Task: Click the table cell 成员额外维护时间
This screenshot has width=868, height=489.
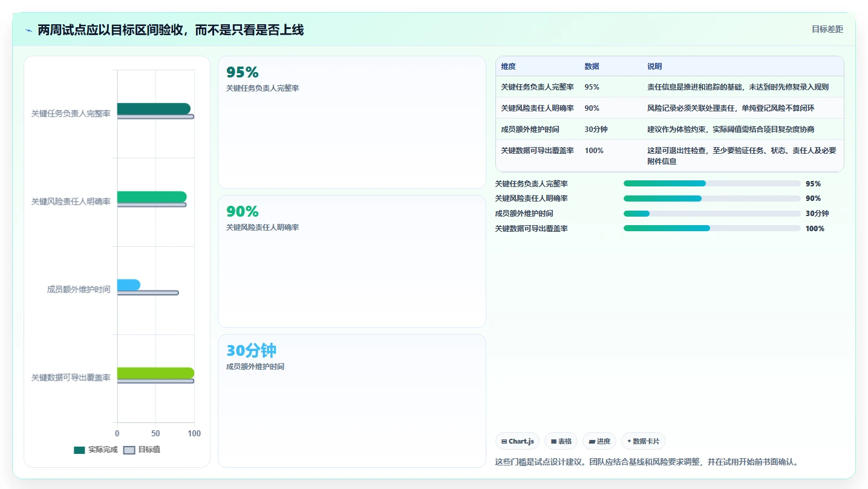Action: coord(530,130)
